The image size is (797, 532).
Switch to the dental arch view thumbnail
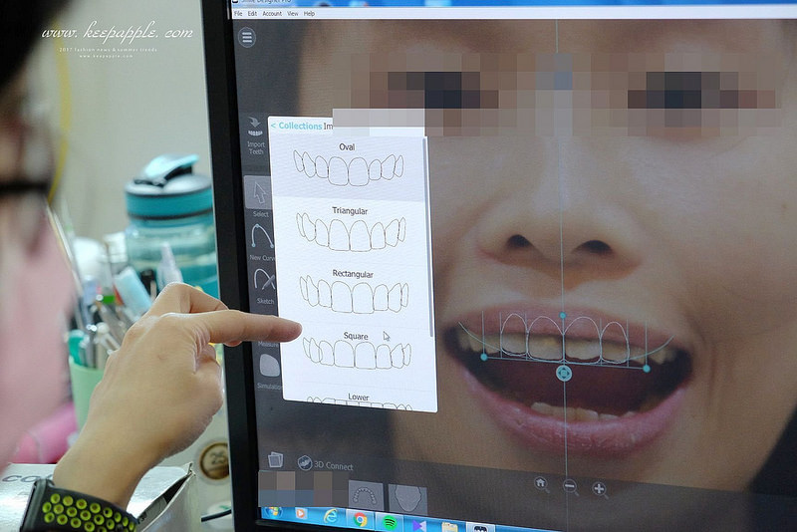[366, 495]
